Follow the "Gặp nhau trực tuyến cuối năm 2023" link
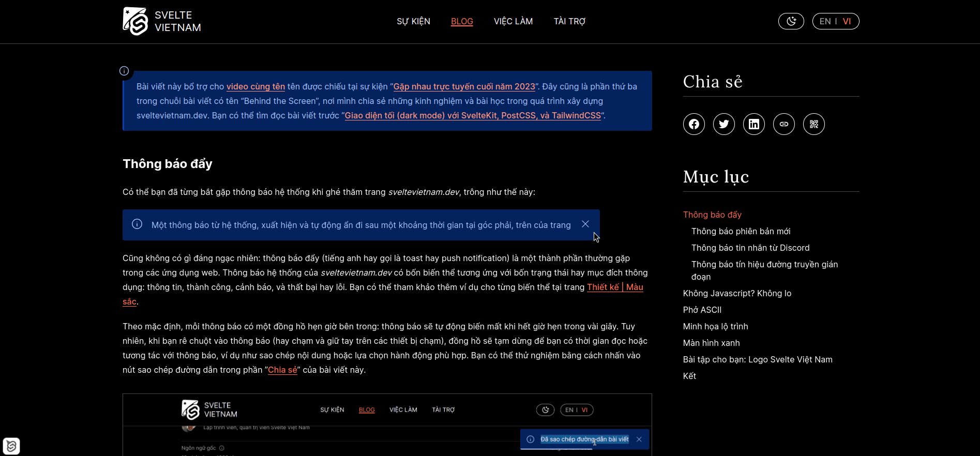The image size is (980, 456). point(464,86)
